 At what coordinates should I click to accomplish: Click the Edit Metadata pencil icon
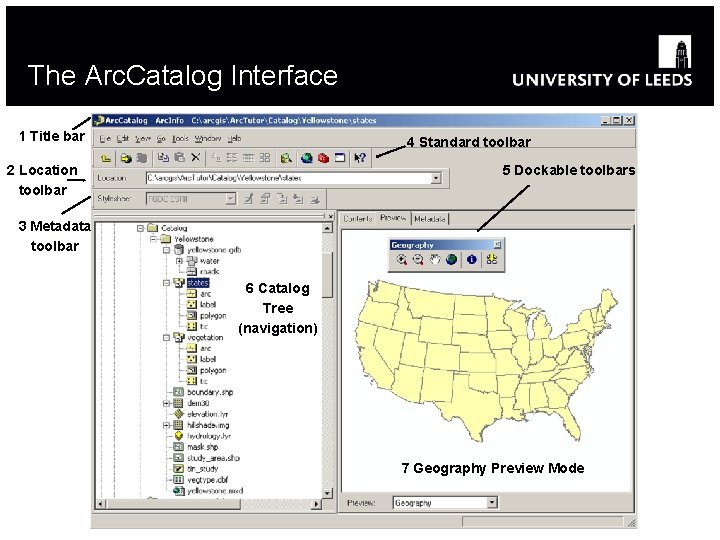(x=248, y=199)
